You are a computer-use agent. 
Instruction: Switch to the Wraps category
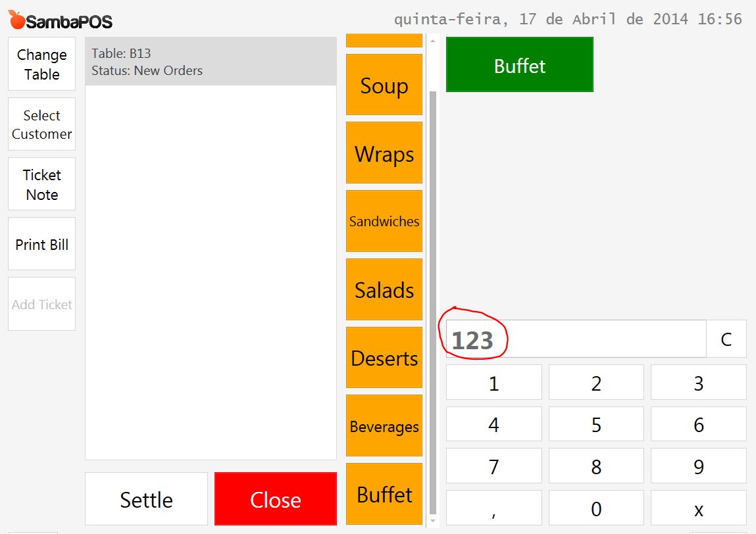[x=384, y=153]
